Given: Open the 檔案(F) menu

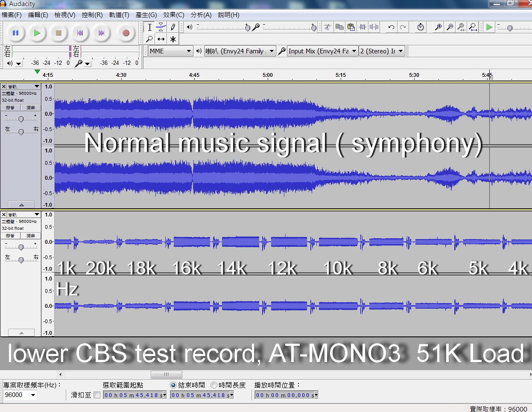Looking at the screenshot, I should [x=12, y=15].
